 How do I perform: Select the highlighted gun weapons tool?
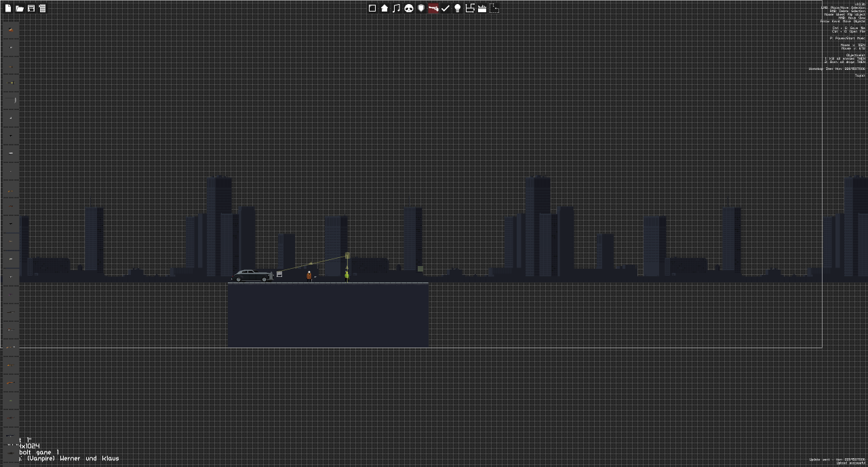433,8
